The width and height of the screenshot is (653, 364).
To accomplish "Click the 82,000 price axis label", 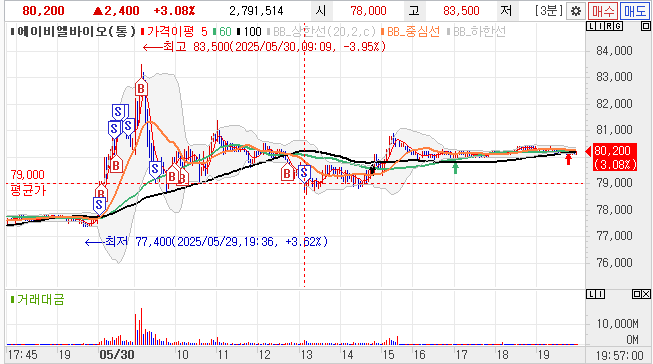I will pyautogui.click(x=614, y=103).
